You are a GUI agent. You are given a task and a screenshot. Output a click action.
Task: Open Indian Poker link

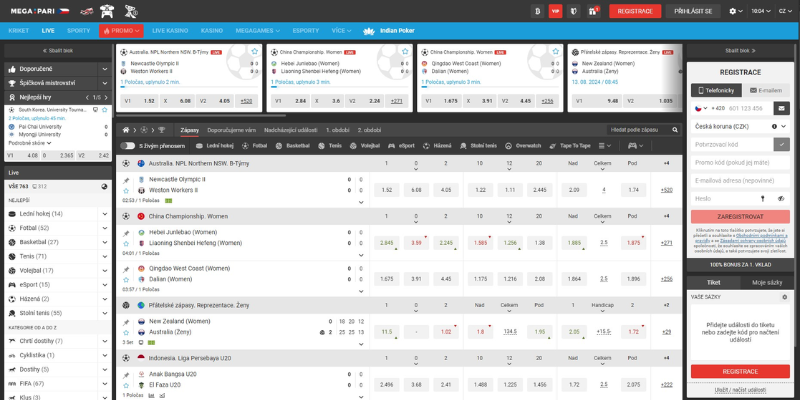click(389, 31)
